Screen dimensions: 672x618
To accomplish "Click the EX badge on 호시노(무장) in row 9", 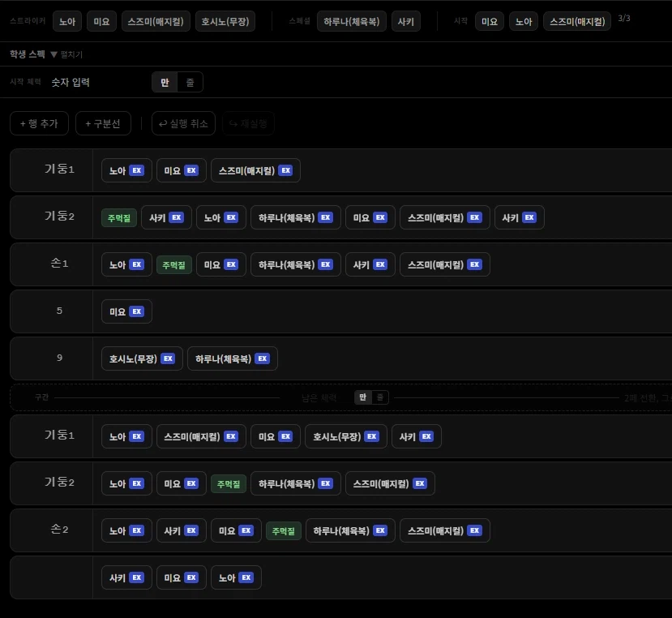I will (167, 358).
